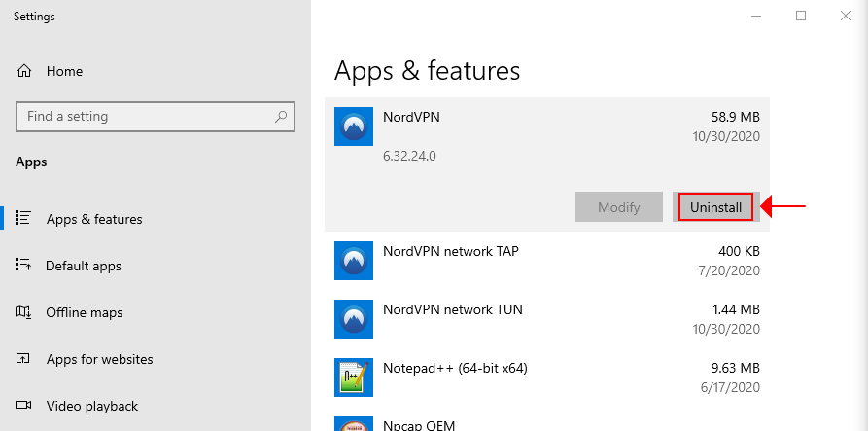
Task: Click the NordVPN network TUN icon
Action: pyautogui.click(x=353, y=319)
